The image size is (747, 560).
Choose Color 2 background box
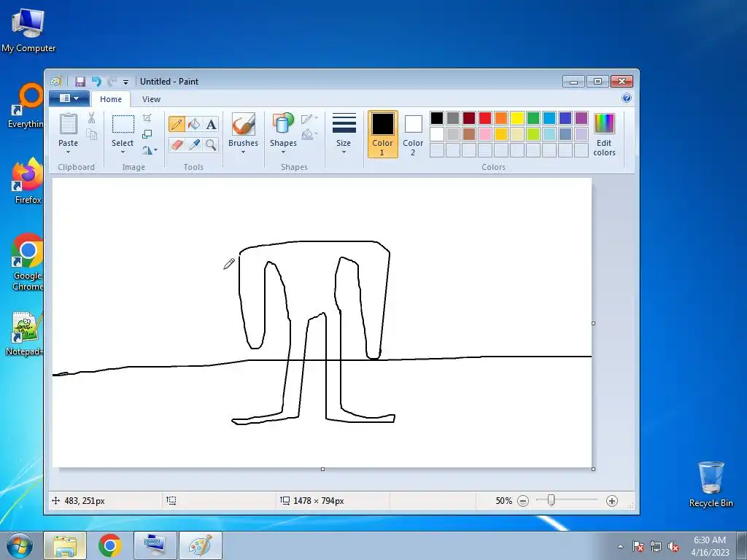click(x=413, y=134)
